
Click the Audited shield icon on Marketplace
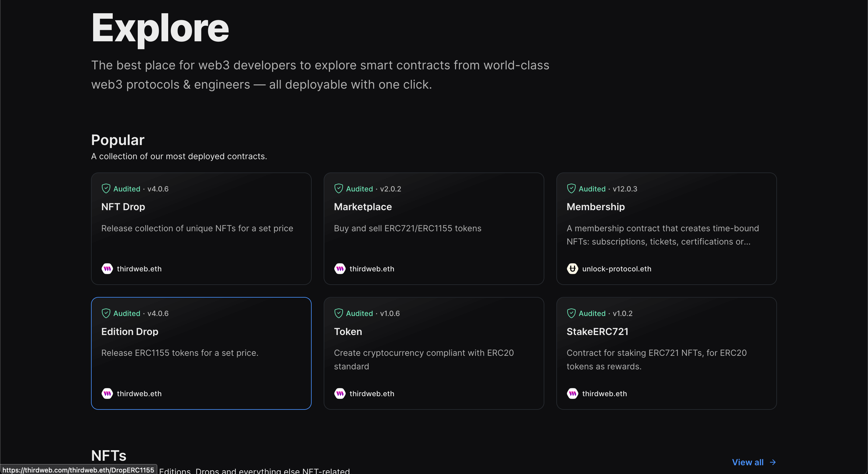338,188
